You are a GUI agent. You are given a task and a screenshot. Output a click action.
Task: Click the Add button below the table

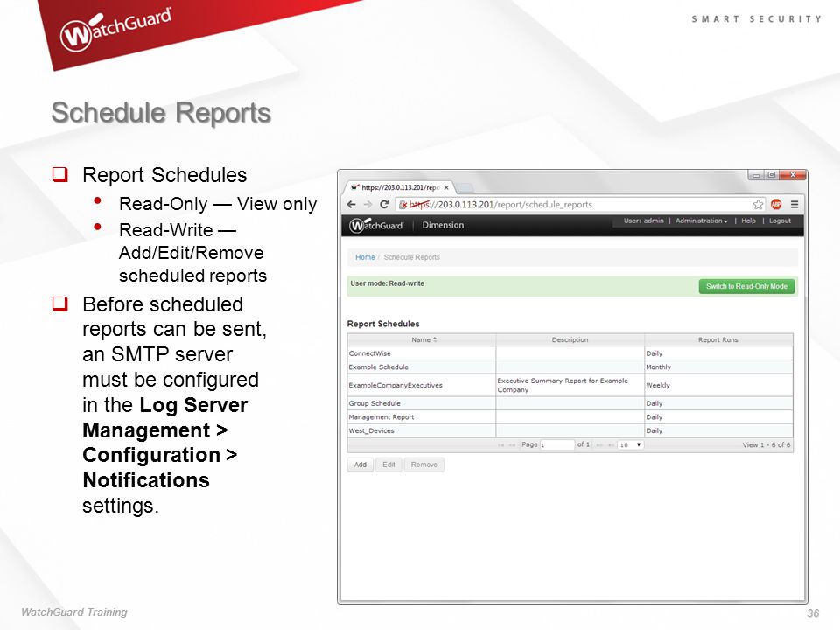point(360,465)
